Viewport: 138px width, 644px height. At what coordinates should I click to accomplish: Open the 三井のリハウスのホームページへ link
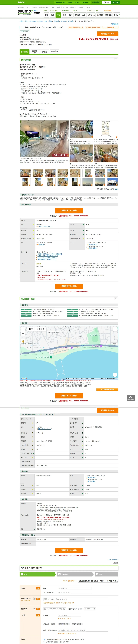pos(47,257)
